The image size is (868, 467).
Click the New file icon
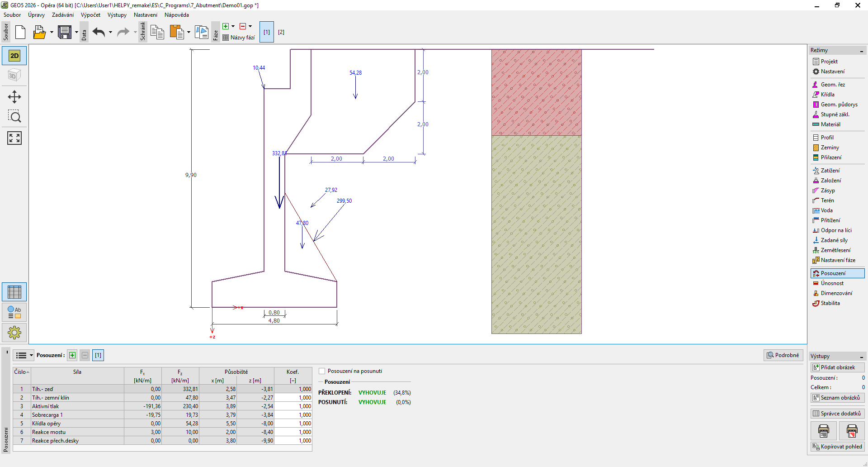[20, 32]
